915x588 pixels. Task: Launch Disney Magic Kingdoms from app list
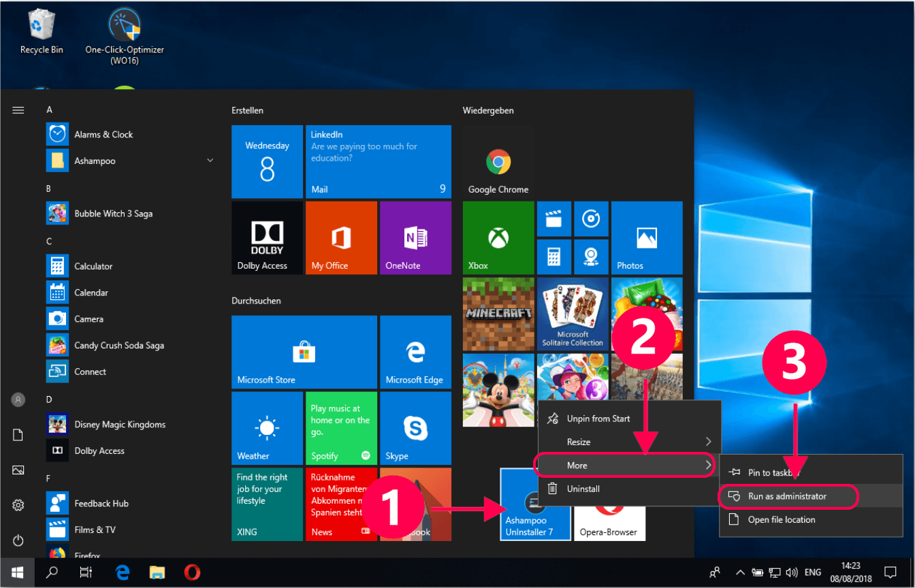pyautogui.click(x=131, y=424)
